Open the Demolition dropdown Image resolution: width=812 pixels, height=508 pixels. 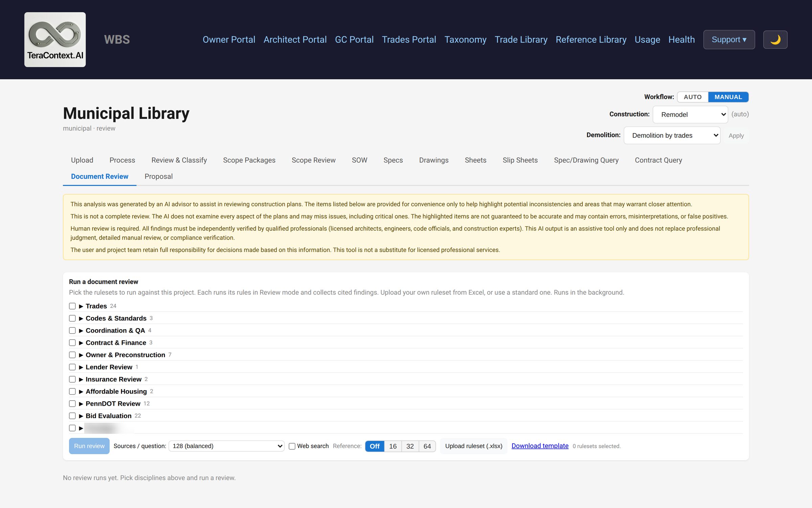click(x=672, y=135)
